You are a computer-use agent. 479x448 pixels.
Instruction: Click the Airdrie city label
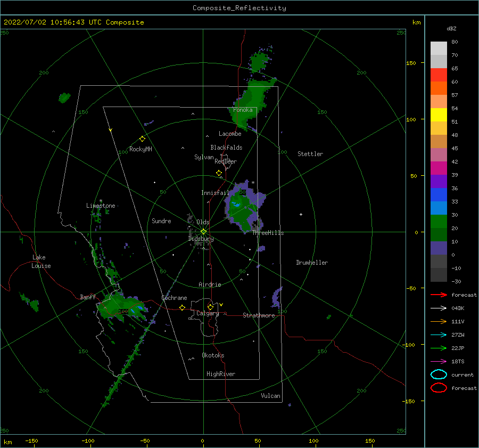(210, 284)
